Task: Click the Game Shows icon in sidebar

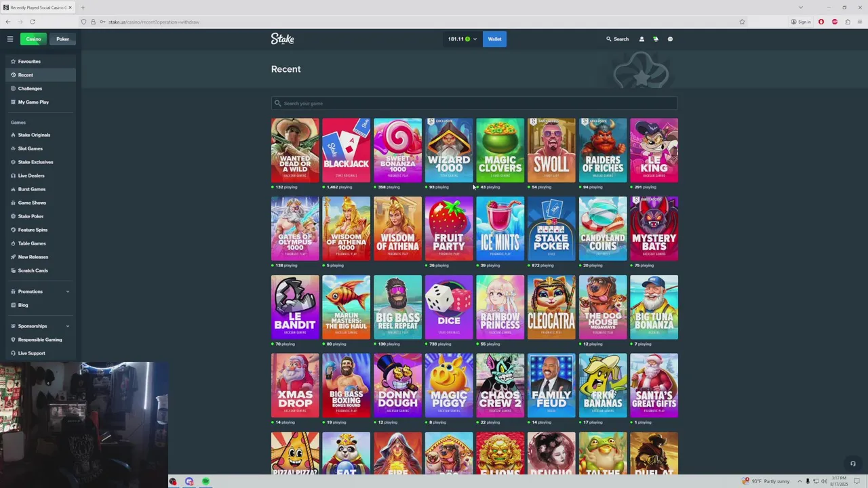Action: coord(13,203)
